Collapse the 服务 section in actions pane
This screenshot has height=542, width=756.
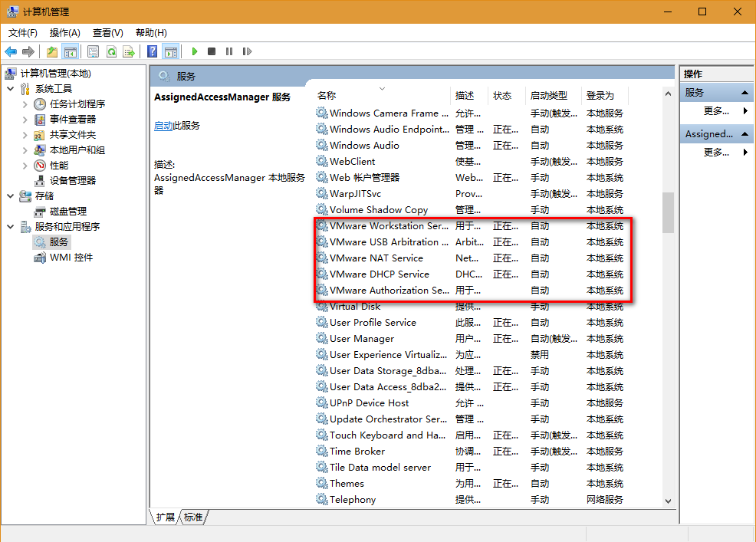(x=744, y=93)
